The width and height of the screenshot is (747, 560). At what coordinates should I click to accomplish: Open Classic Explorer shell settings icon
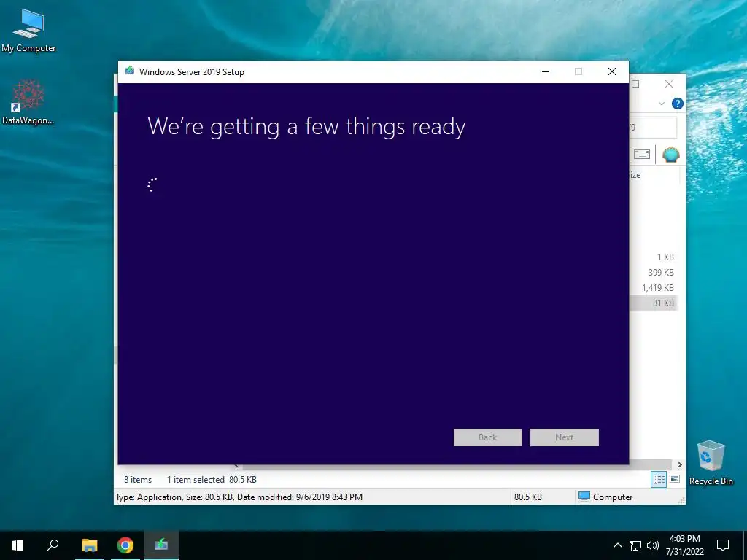click(x=671, y=155)
